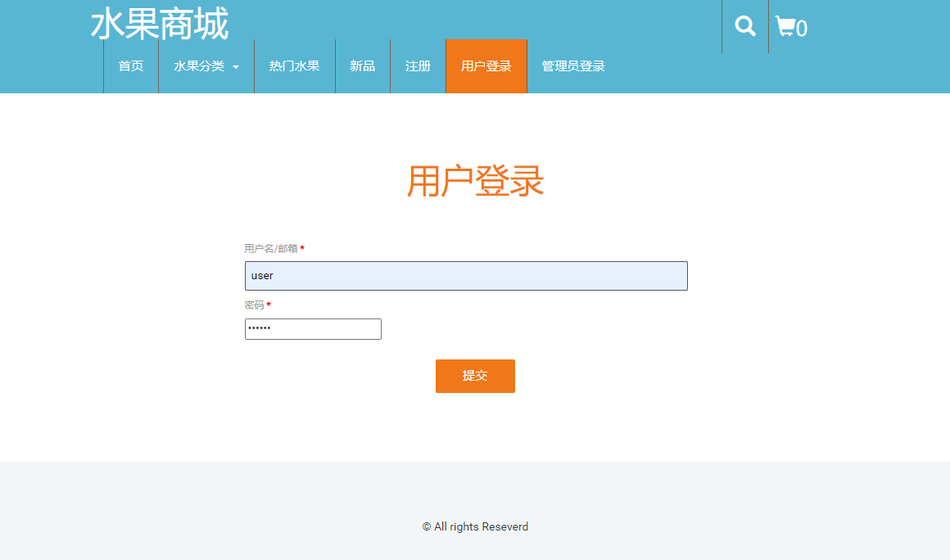Screen dimensions: 950x560
Task: Open the shopping cart icon
Action: [785, 25]
